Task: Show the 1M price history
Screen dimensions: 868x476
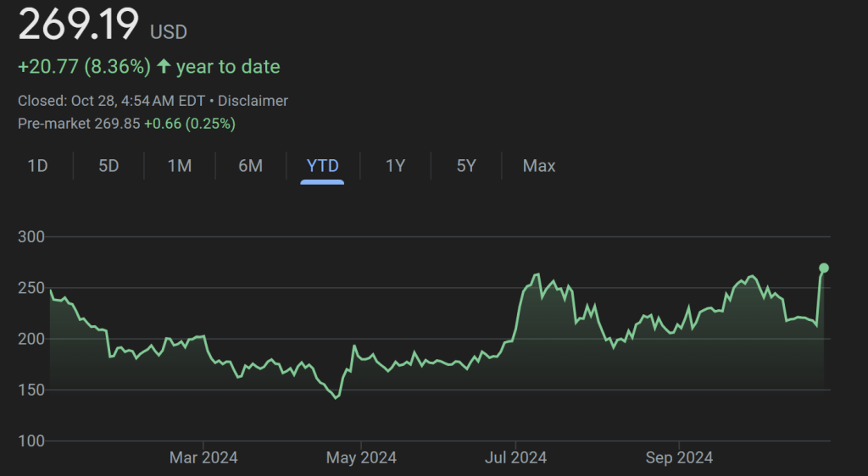Action: click(180, 166)
